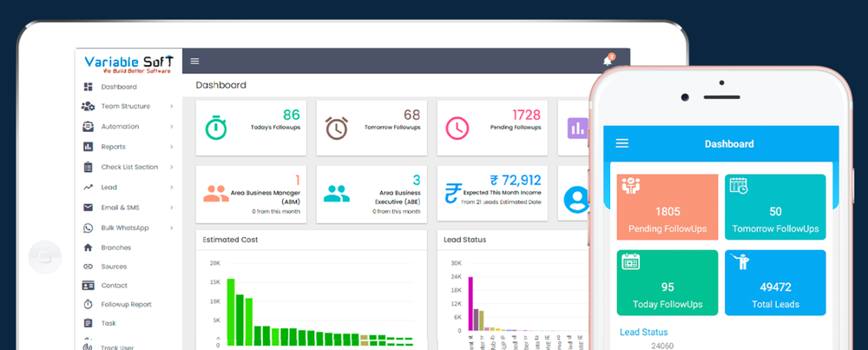Image resolution: width=868 pixels, height=350 pixels.
Task: Expand Email & SMS submenu arrow
Action: (172, 208)
